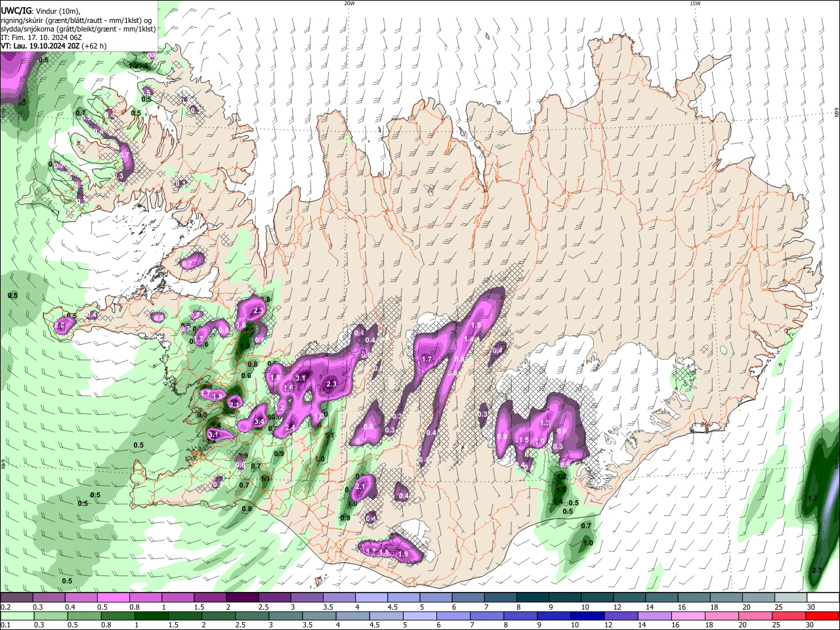Pick the lavender rain swatch starting at 14
Screen dimensions: 840x630
click(x=654, y=616)
